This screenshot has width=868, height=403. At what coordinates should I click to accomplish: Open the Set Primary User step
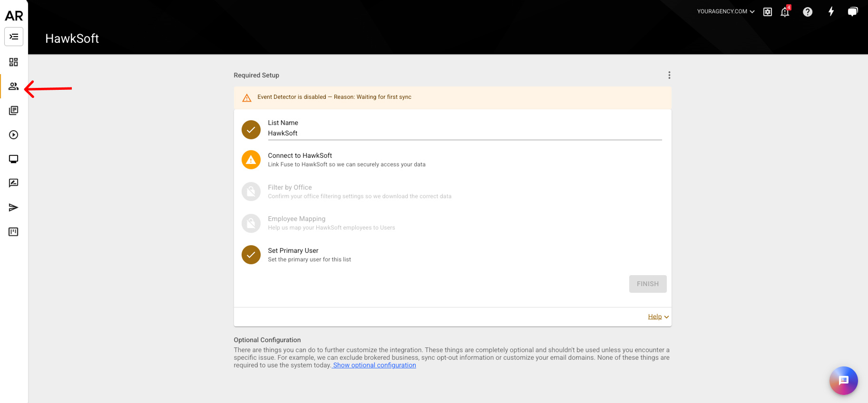point(452,255)
